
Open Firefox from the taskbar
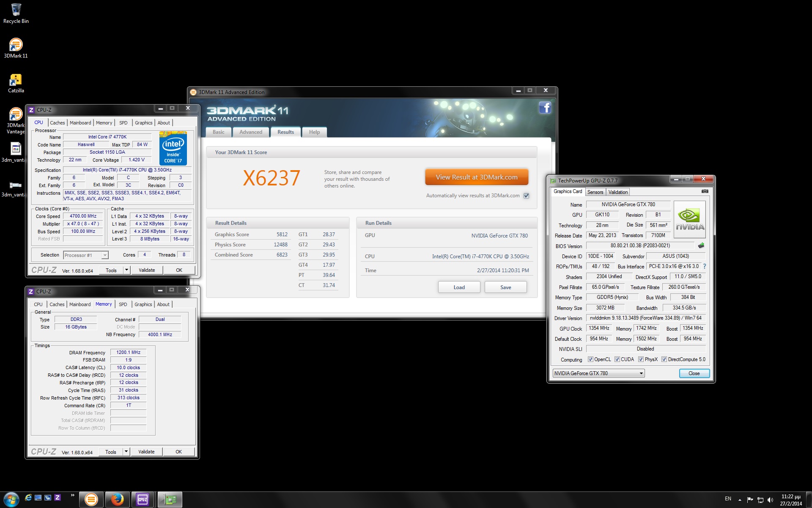(117, 500)
